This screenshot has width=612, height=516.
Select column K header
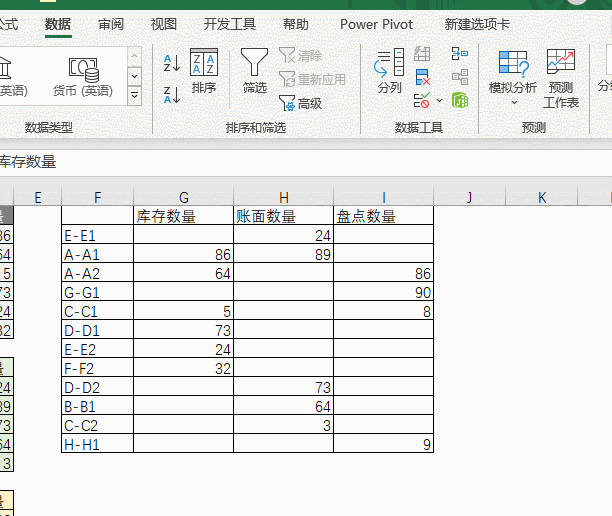(x=541, y=197)
